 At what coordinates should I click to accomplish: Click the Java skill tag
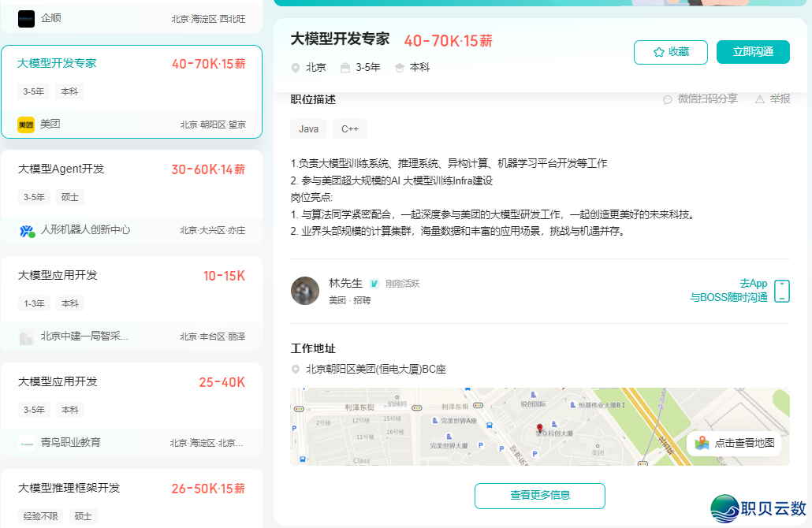(309, 129)
